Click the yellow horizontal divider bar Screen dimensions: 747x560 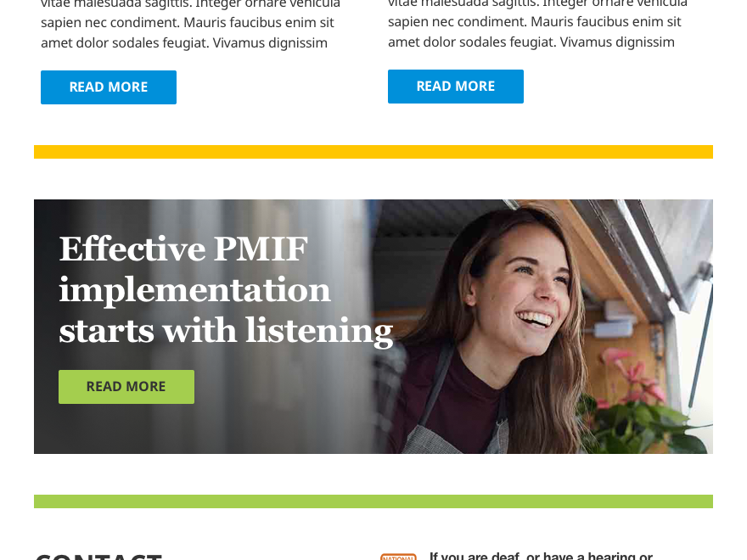pyautogui.click(x=373, y=151)
